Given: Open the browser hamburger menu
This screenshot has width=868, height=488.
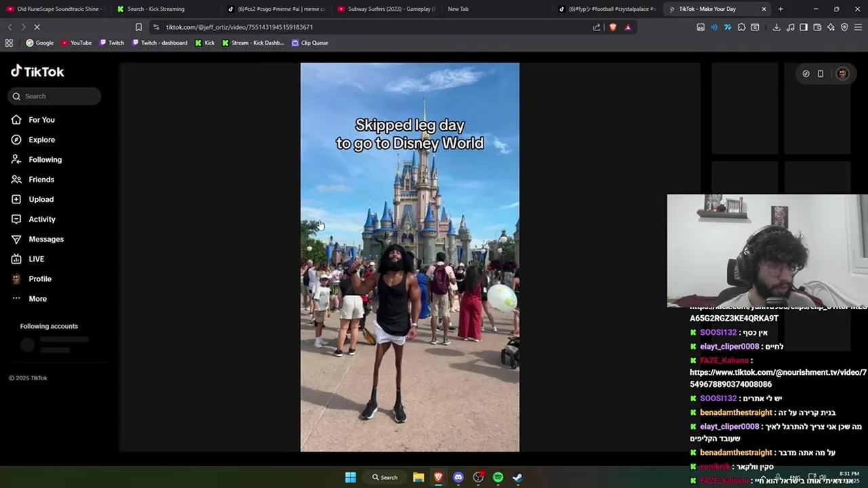Looking at the screenshot, I should (x=858, y=27).
